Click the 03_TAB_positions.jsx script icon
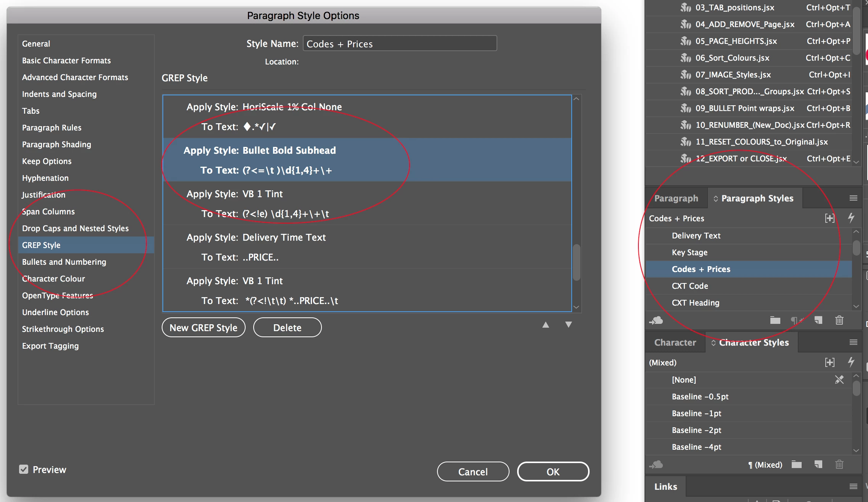The height and width of the screenshot is (502, 868). pyautogui.click(x=686, y=8)
